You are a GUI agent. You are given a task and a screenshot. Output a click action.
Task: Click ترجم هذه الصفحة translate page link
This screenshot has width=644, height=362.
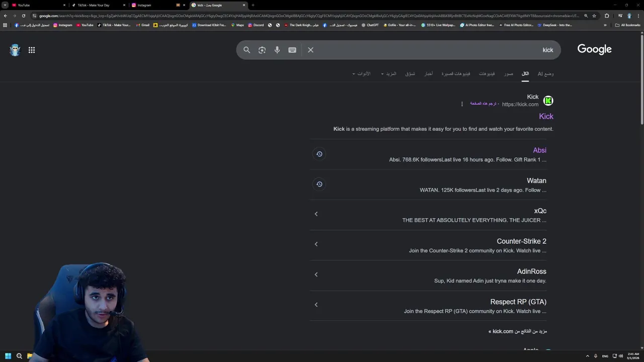(x=483, y=104)
